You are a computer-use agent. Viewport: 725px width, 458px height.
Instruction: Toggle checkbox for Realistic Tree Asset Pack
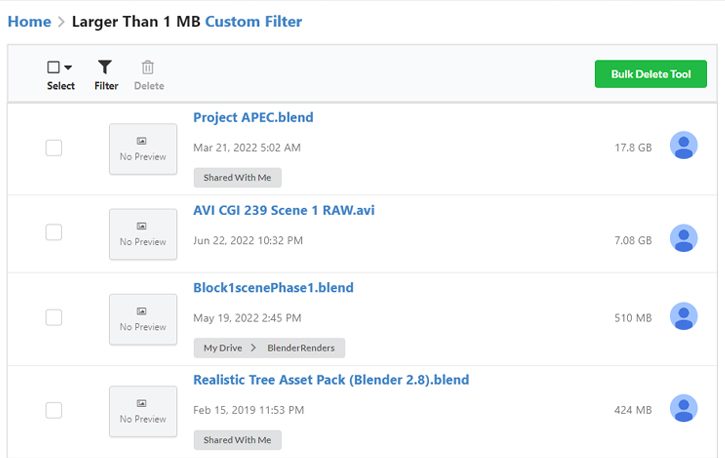click(x=54, y=410)
